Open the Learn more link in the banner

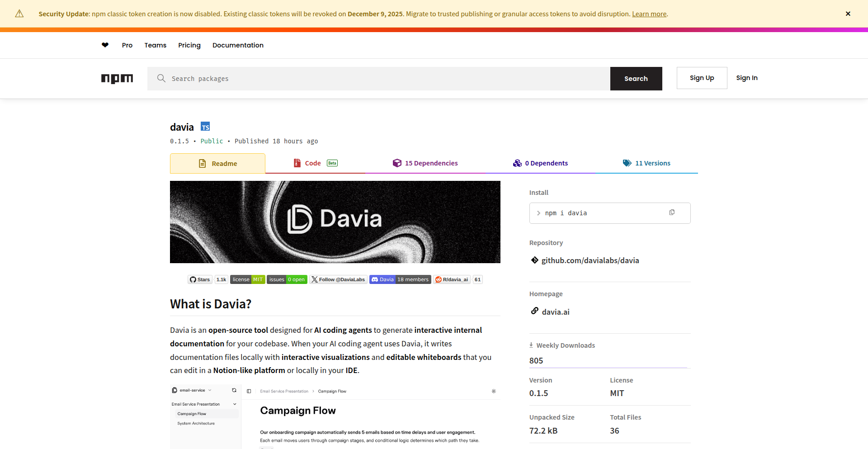(x=649, y=14)
